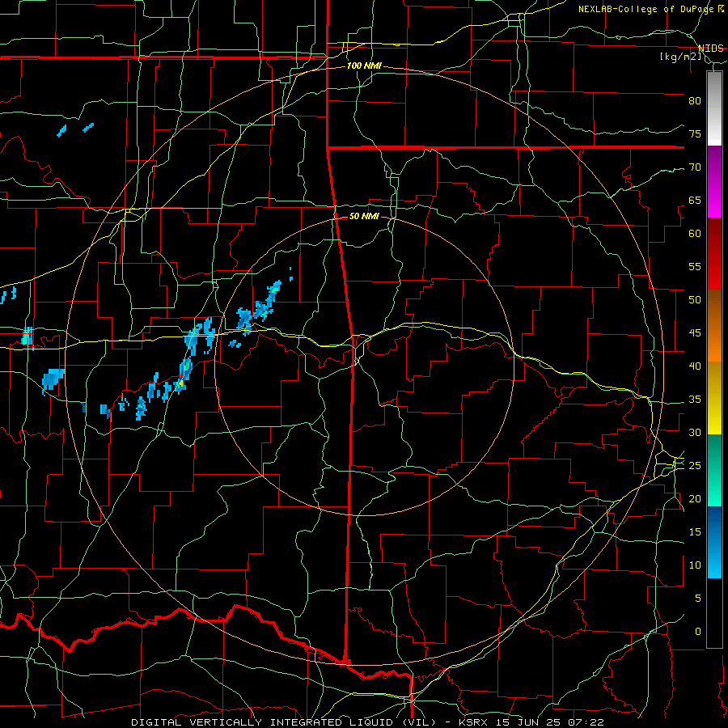Click the 60 value on the color scale
The height and width of the screenshot is (728, 728).
click(695, 234)
